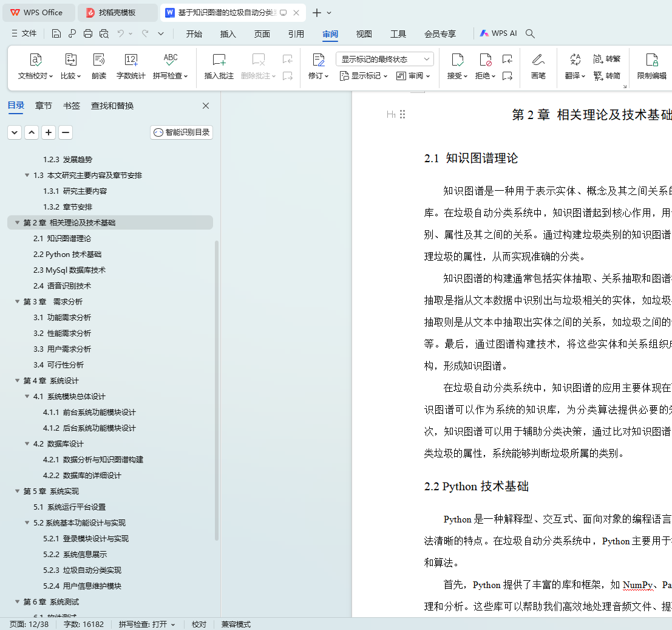672x630 pixels.
Task: Click the Save icon in quick access bar
Action: (x=56, y=33)
